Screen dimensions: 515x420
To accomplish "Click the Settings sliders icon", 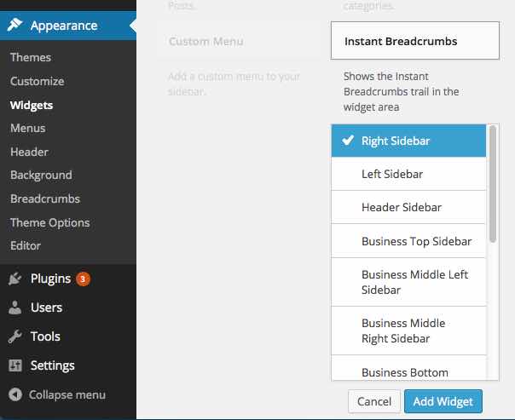I will click(x=15, y=365).
